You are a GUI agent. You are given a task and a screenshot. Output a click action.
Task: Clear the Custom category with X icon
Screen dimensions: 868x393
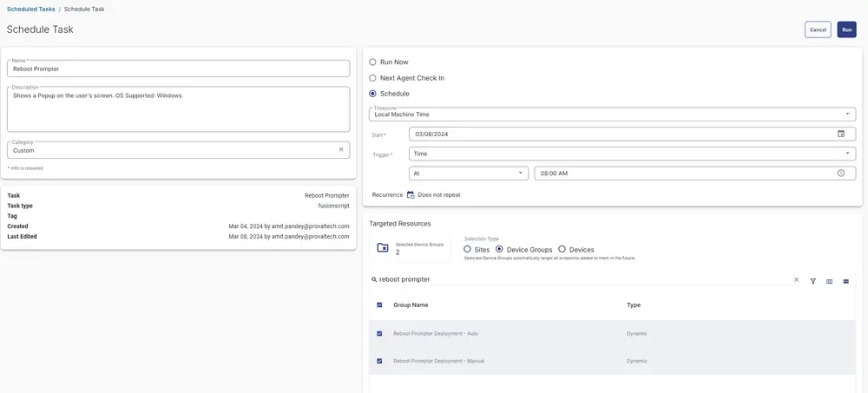click(x=341, y=149)
